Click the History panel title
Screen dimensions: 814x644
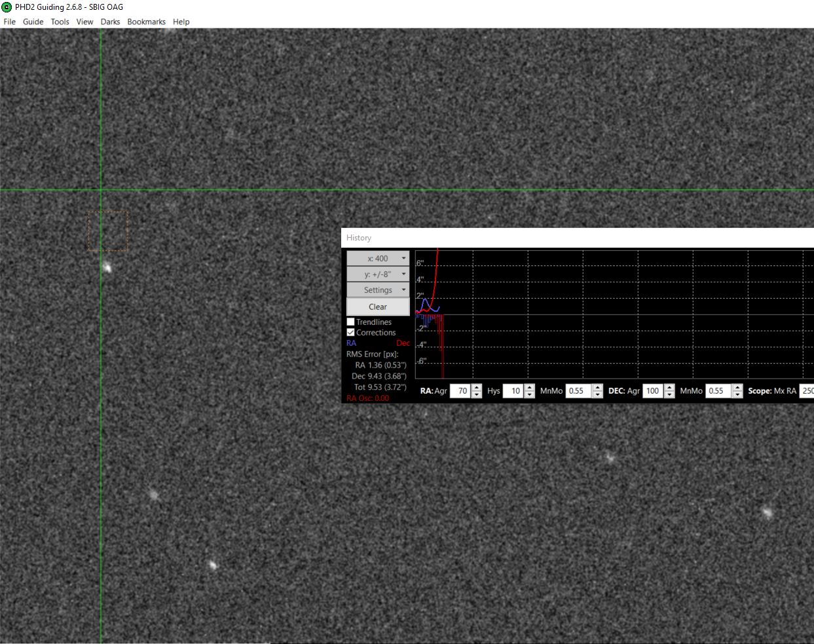(x=359, y=238)
